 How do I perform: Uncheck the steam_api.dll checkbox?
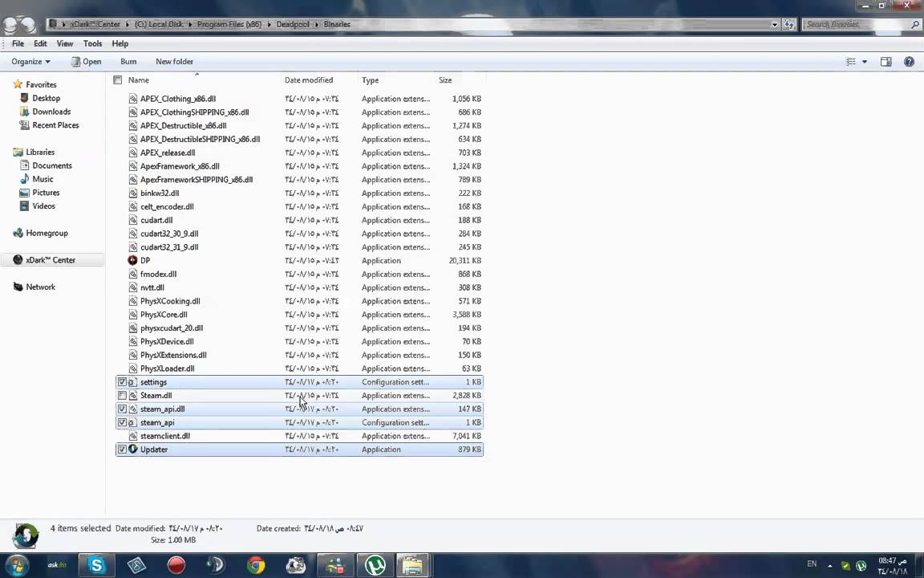click(122, 409)
